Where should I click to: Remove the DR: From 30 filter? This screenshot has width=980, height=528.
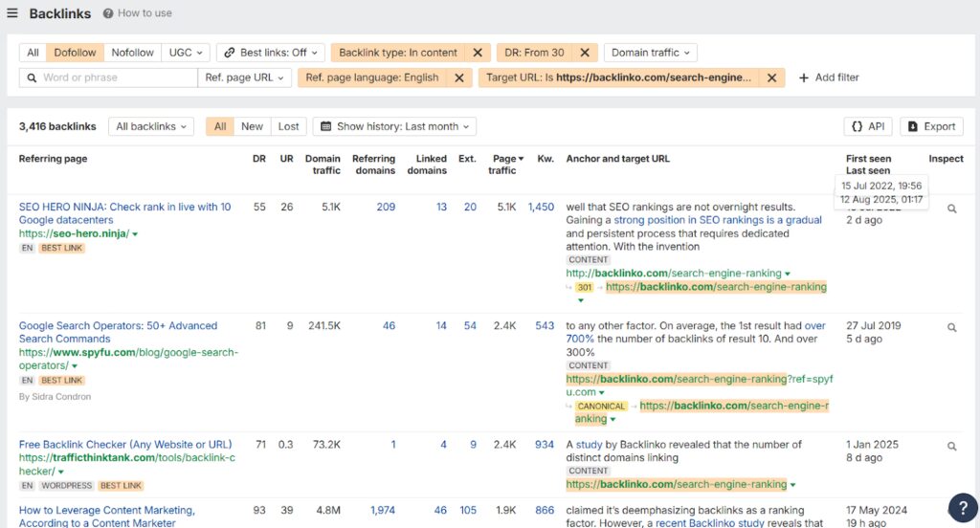pyautogui.click(x=585, y=53)
